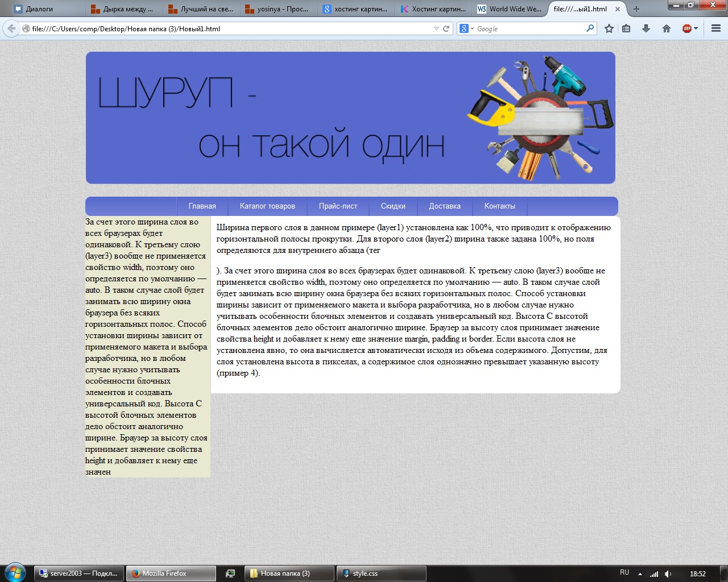Click inside the Google search field

point(529,28)
